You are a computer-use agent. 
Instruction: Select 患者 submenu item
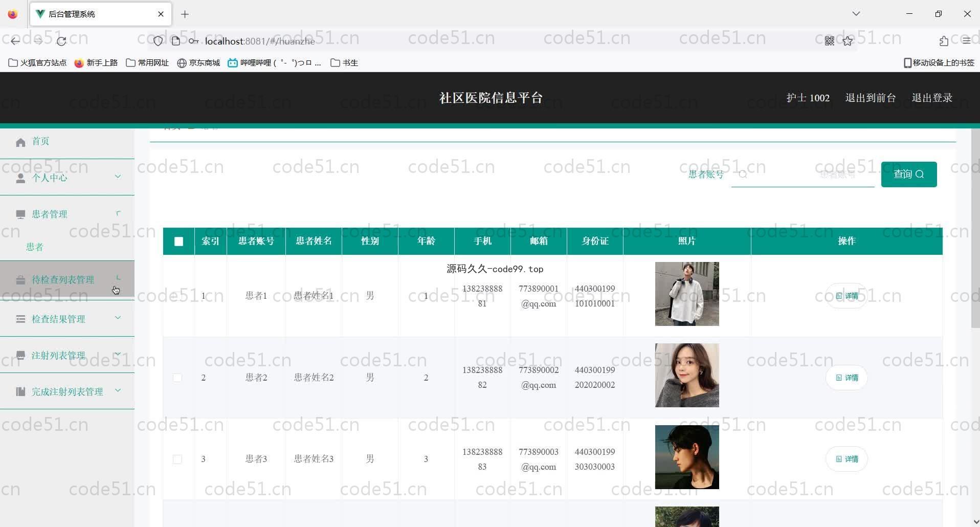point(35,247)
